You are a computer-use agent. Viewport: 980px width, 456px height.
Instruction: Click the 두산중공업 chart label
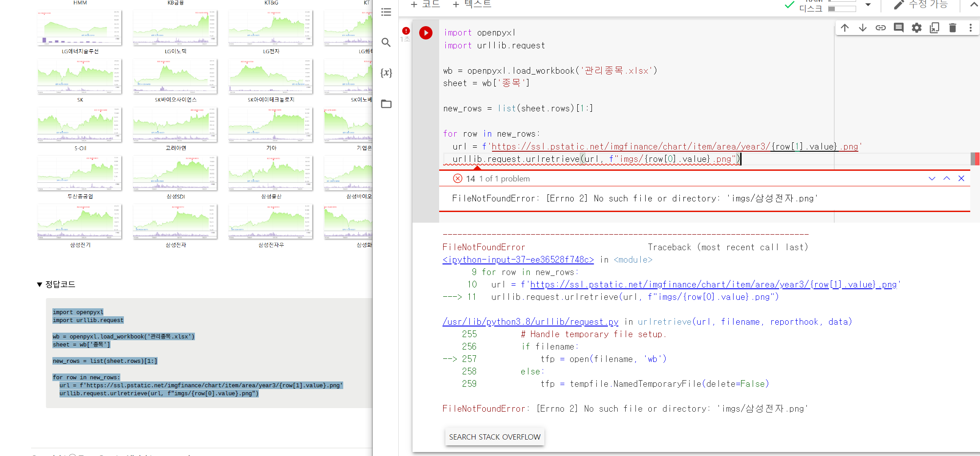tap(80, 197)
